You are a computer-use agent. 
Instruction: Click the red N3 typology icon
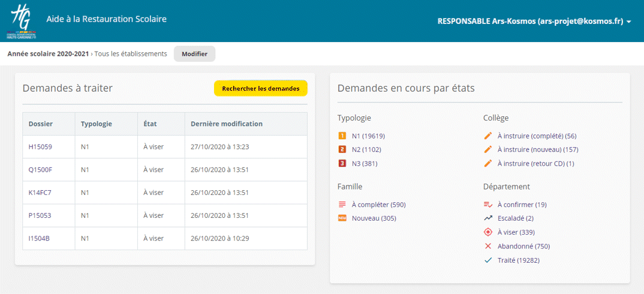[342, 164]
